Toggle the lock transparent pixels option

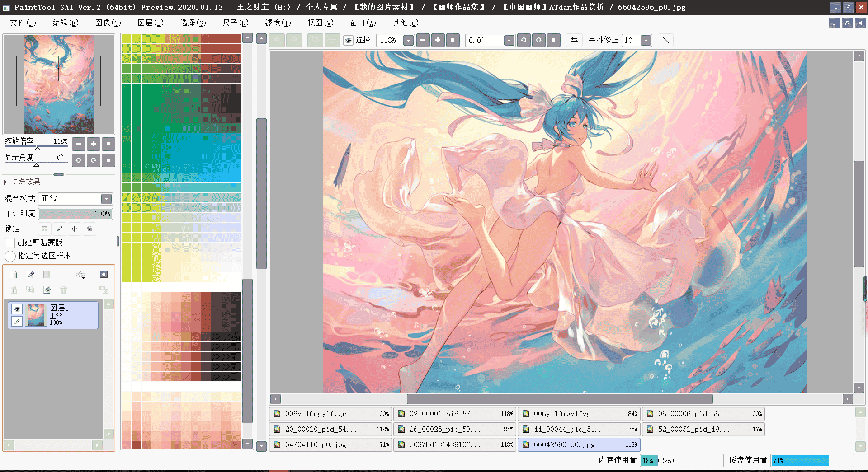(x=44, y=229)
